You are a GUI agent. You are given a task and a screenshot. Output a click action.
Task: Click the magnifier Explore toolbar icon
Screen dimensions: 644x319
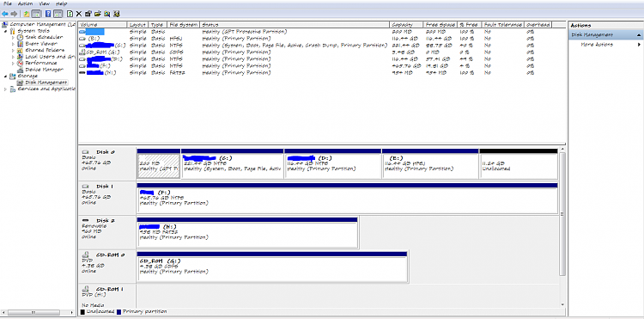coord(107,14)
